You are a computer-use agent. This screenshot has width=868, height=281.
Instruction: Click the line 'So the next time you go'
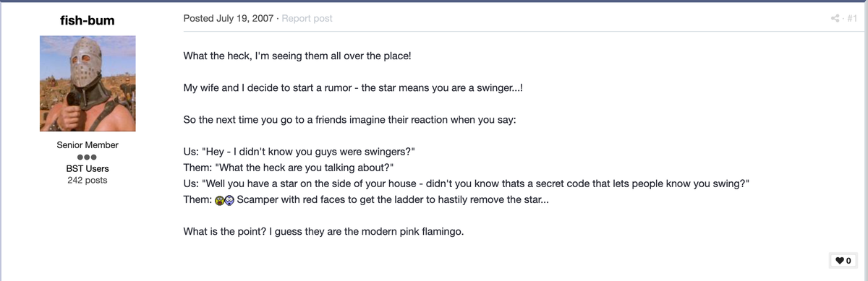(350, 120)
